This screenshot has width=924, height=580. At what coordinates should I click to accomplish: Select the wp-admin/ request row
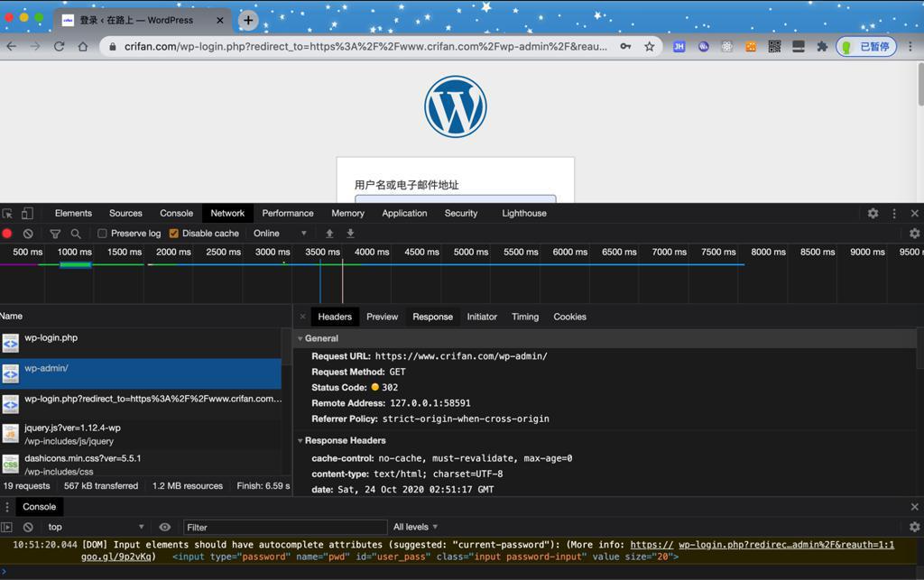pos(141,374)
